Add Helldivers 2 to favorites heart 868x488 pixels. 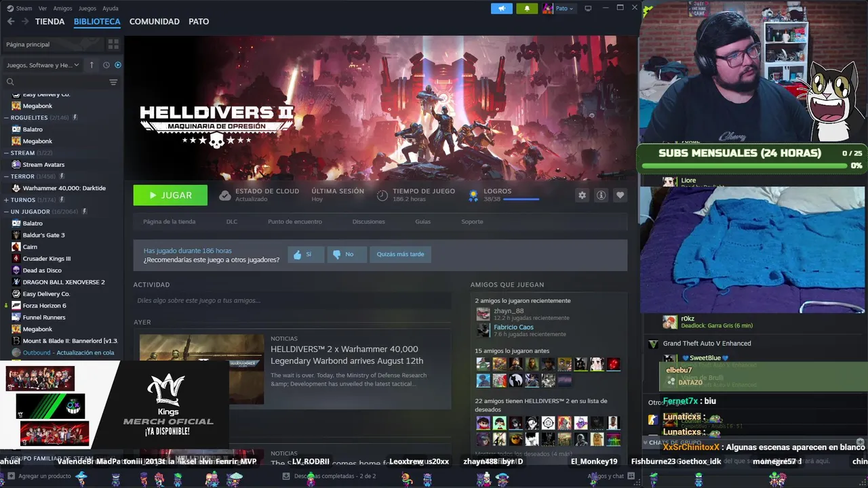click(620, 195)
